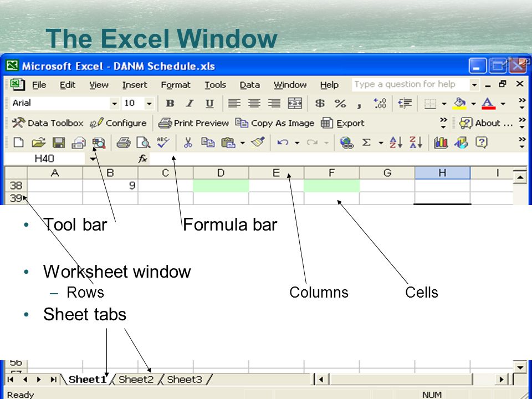Viewport: 532px width, 399px height.
Task: Launch the Chart Wizard icon
Action: 441,142
